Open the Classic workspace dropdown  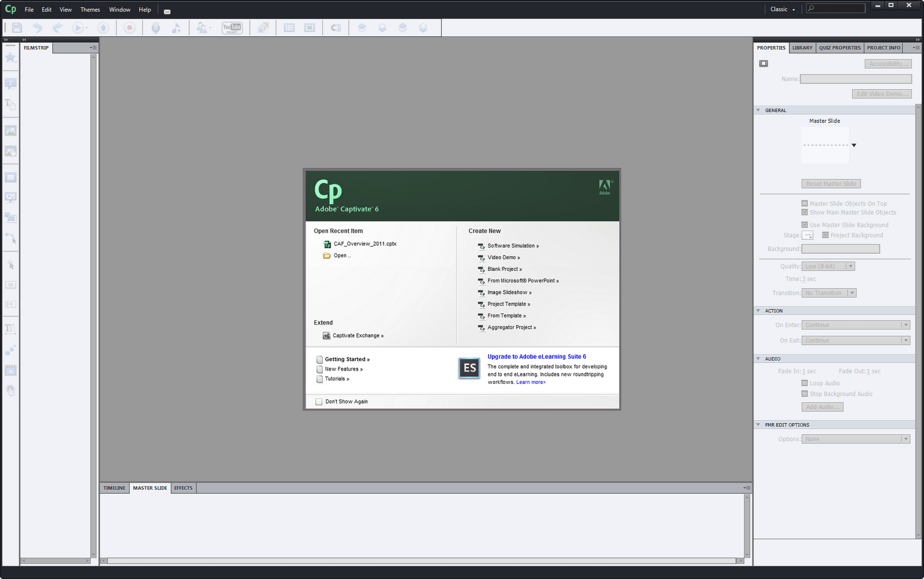click(x=783, y=9)
